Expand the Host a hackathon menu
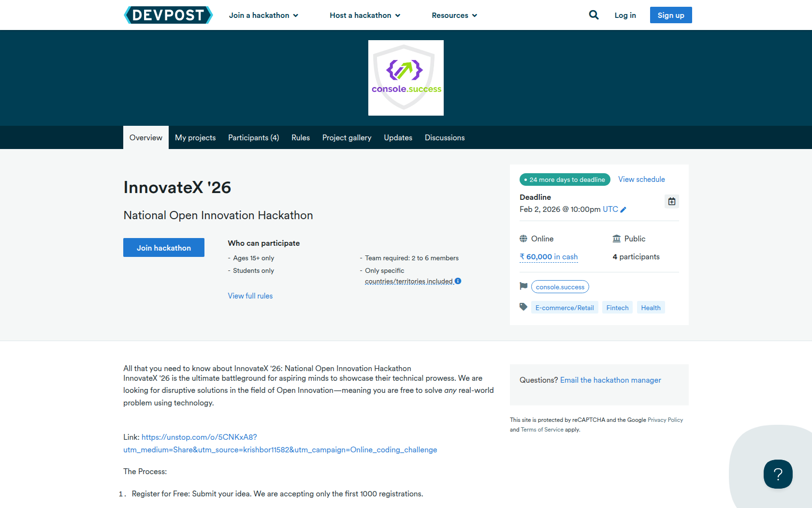 (365, 15)
